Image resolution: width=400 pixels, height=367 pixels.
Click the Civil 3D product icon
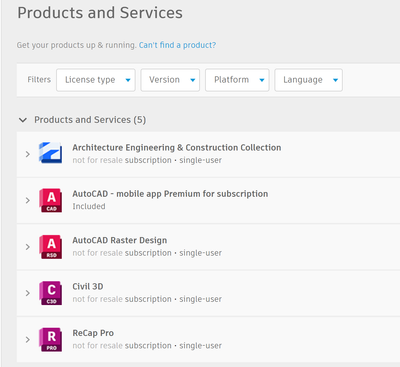click(x=50, y=293)
